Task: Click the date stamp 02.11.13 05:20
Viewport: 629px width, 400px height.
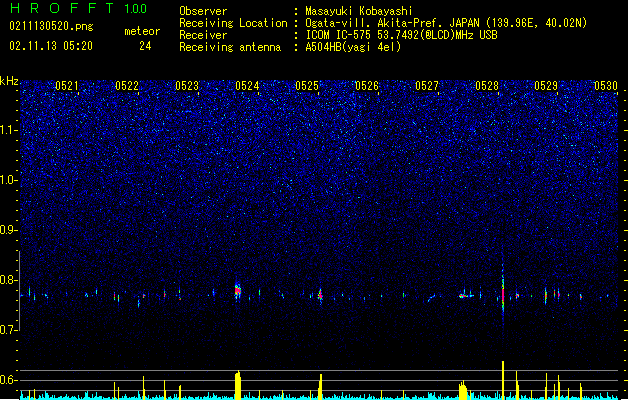Action: (x=51, y=46)
